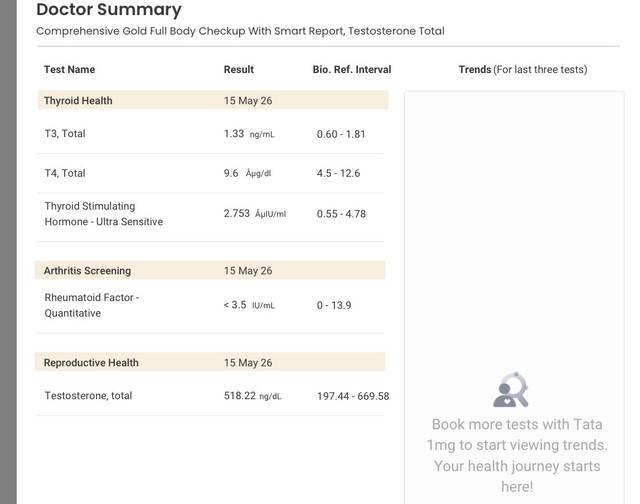Viewport: 640px width, 504px height.
Task: Click the Arthritis Screening date '15 May 26'
Action: (x=248, y=271)
